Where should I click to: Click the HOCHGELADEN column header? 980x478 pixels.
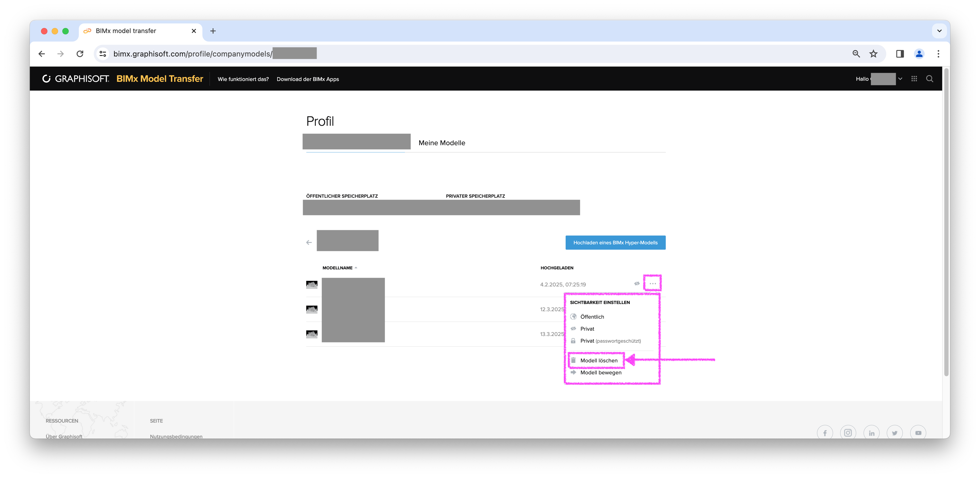[x=557, y=268]
